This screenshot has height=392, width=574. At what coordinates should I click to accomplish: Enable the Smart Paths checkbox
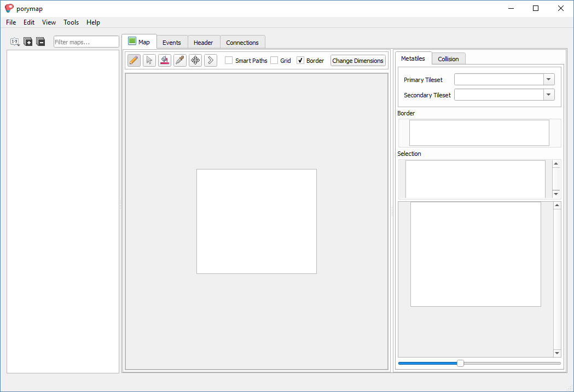pyautogui.click(x=229, y=60)
